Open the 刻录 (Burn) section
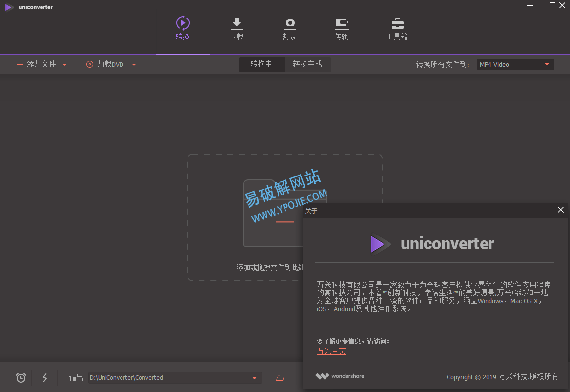The height and width of the screenshot is (392, 570). 290,29
